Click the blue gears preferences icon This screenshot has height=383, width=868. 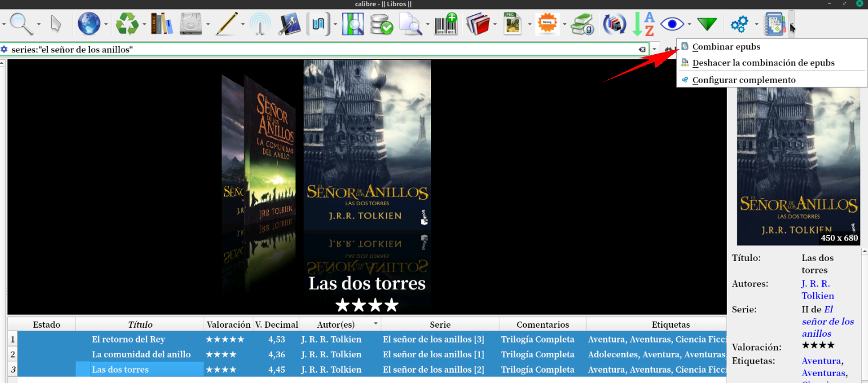point(739,24)
